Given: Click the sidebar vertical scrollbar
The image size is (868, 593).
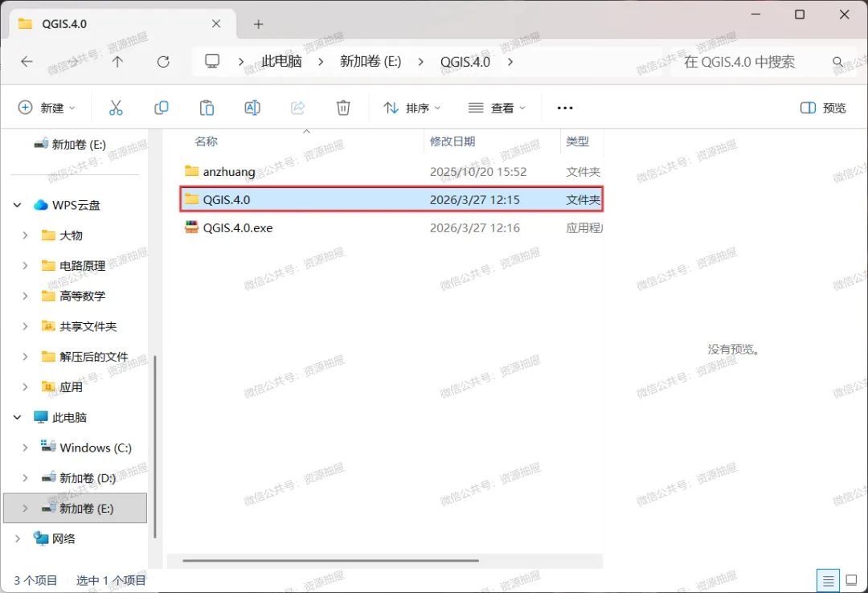Looking at the screenshot, I should [155, 446].
